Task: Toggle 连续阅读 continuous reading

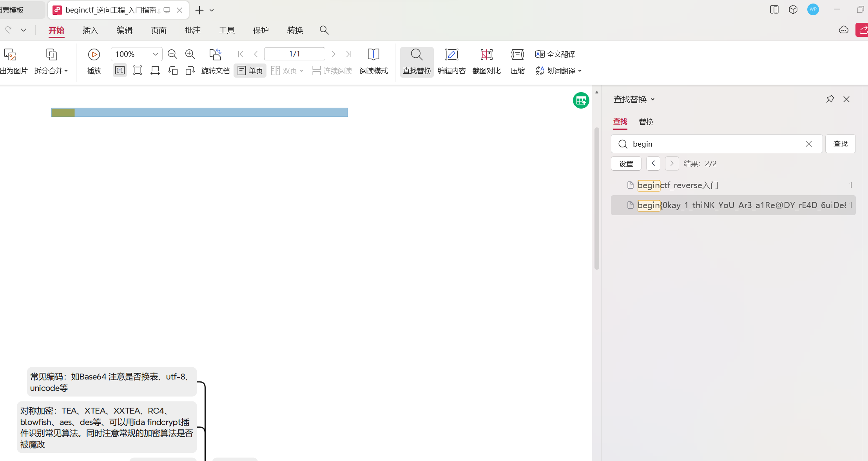Action: point(332,71)
